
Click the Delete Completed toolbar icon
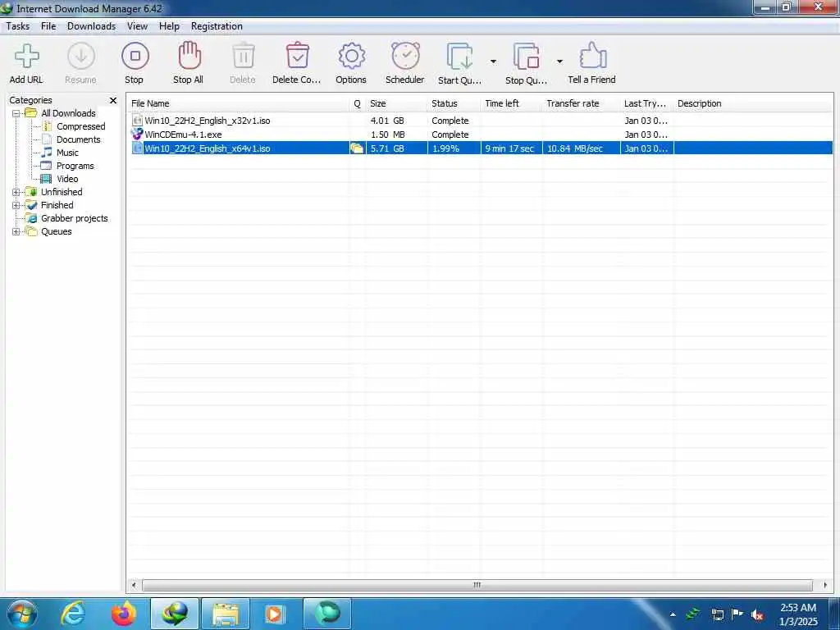[x=297, y=56]
